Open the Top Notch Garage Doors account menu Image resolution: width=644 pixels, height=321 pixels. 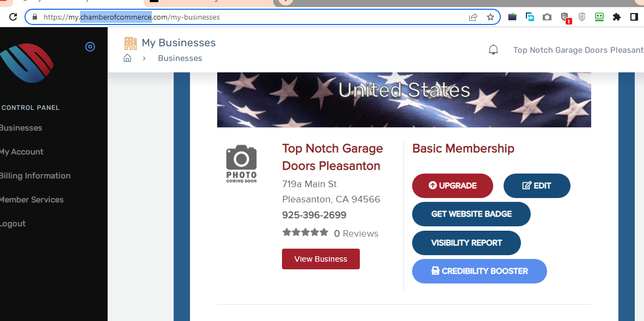pyautogui.click(x=578, y=50)
